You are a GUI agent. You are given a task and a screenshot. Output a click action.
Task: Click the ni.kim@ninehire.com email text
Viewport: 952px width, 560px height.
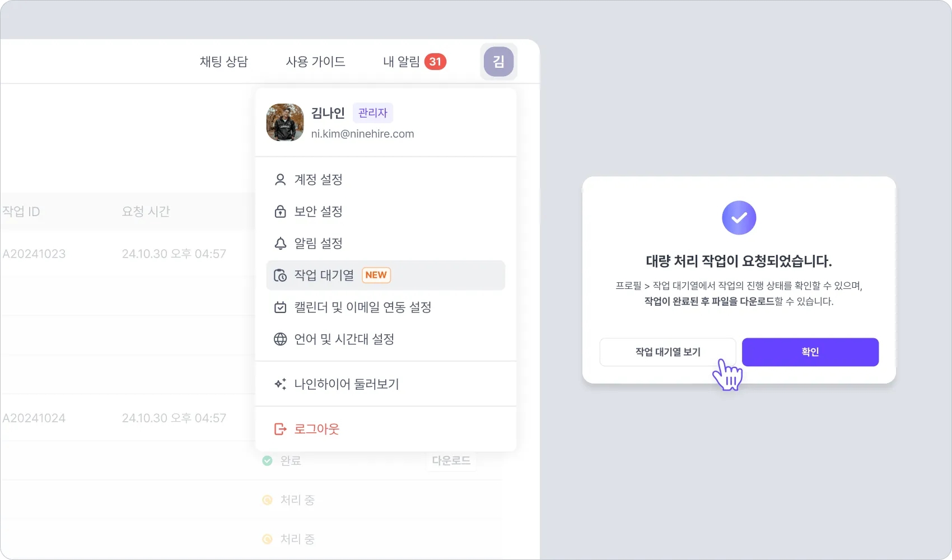click(362, 134)
